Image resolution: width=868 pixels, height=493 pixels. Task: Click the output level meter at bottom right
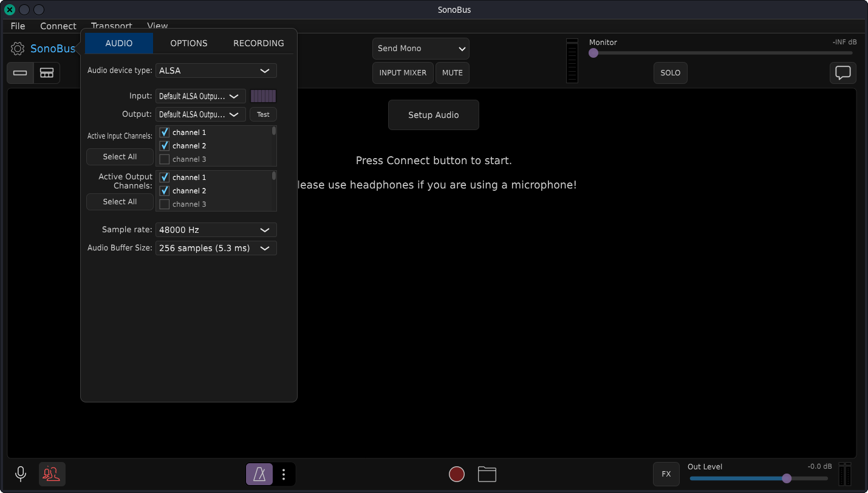coord(845,474)
